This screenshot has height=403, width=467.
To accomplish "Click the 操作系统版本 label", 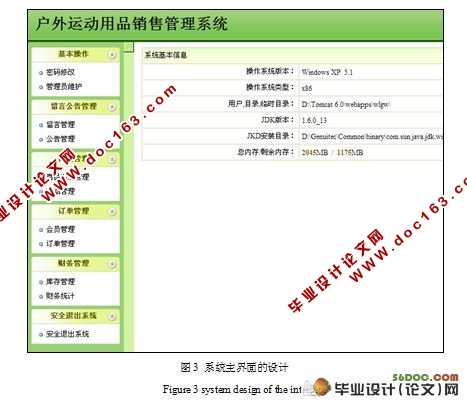I will coord(270,71).
